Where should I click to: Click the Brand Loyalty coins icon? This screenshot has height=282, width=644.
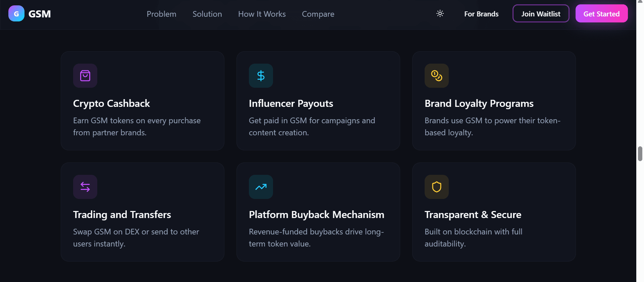point(436,76)
